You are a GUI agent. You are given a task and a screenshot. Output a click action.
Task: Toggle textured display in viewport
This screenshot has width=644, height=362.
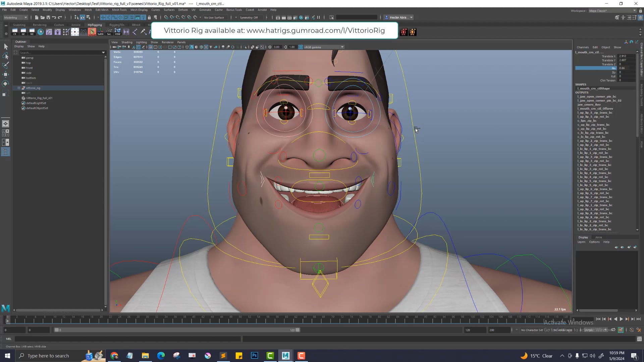pyautogui.click(x=206, y=47)
